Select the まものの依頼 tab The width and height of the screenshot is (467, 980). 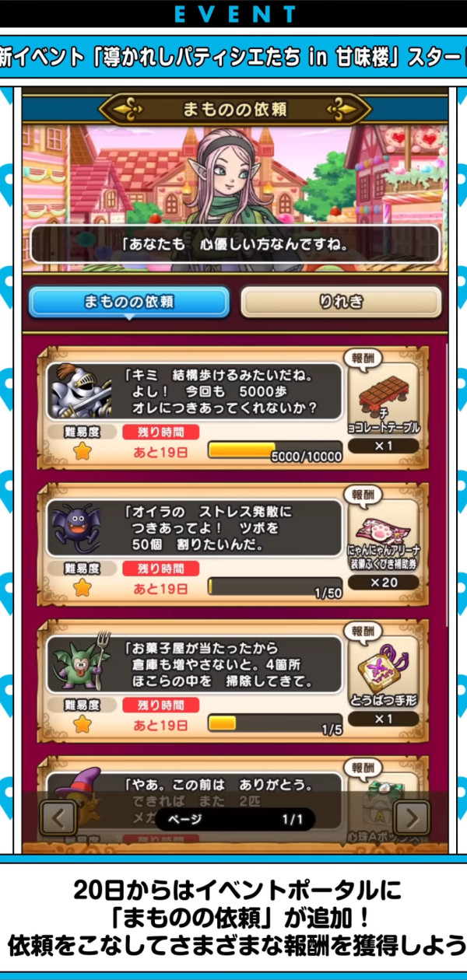[129, 302]
